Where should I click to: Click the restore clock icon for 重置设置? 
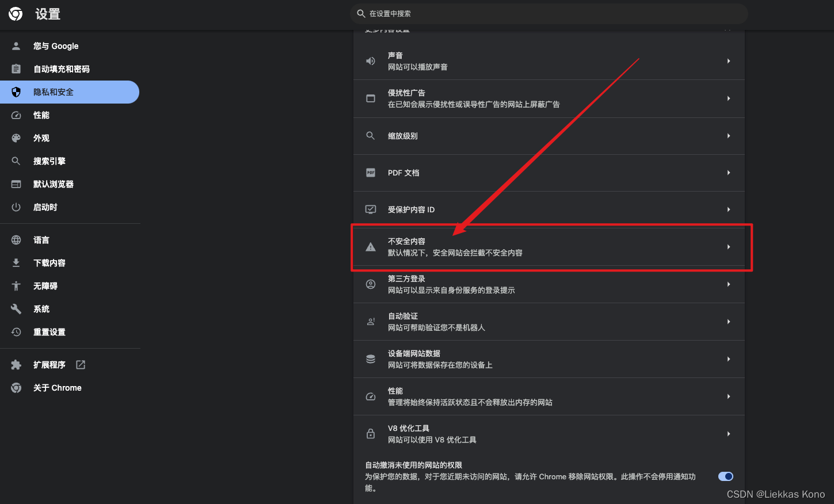point(16,332)
